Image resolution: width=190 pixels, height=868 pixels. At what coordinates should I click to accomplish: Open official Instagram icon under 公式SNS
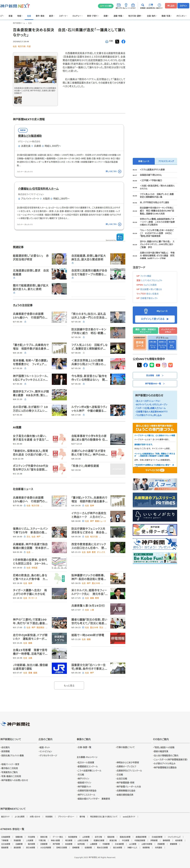(164, 365)
